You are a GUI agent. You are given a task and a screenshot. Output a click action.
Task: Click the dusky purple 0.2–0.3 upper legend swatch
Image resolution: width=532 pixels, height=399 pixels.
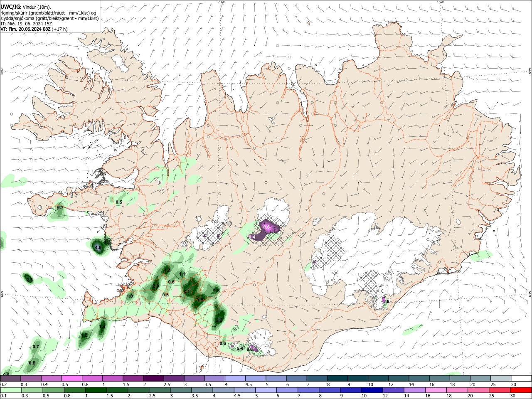pos(10,379)
